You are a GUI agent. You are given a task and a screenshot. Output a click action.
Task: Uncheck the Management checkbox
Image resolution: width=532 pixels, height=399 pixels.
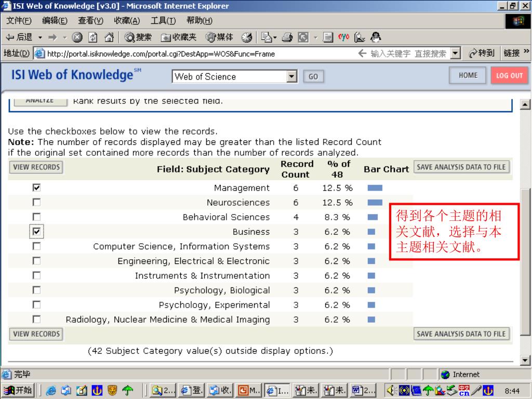point(36,188)
